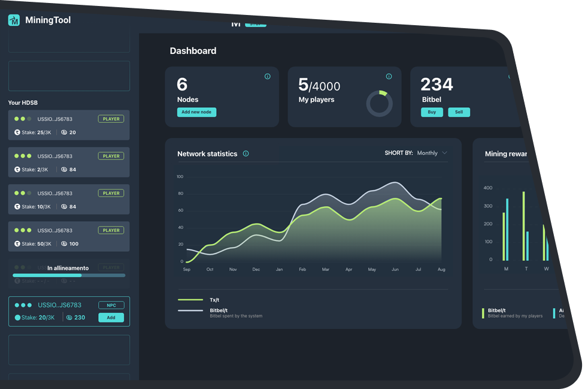588x389 pixels.
Task: Click the MiningTool logo icon
Action: coord(14,20)
